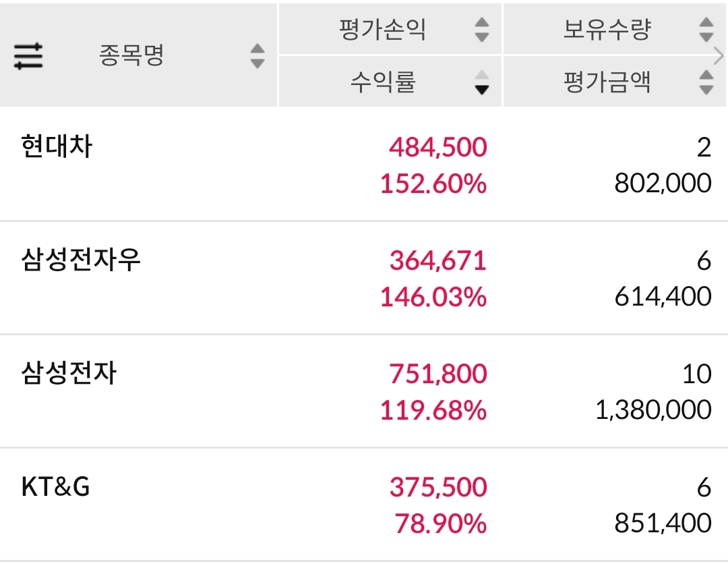Click the 평가금액 sort arrows icon
This screenshot has width=728, height=564.
click(x=706, y=82)
